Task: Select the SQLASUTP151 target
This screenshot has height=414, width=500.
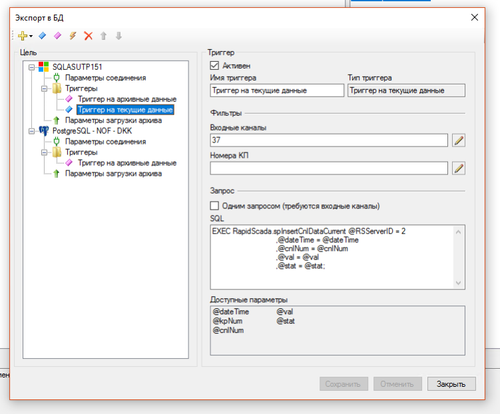Action: tap(77, 67)
